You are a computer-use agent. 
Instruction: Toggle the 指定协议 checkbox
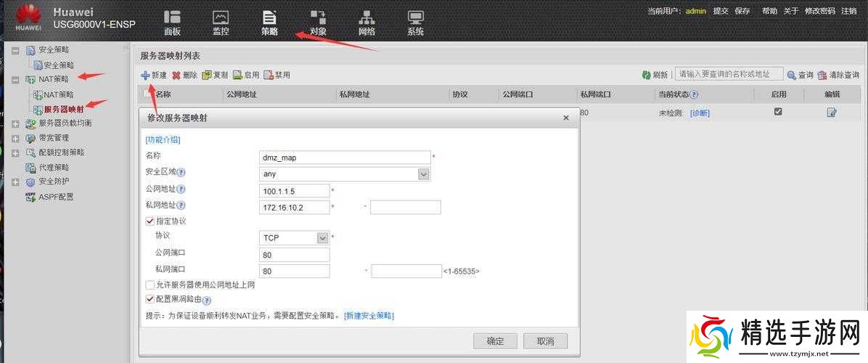pyautogui.click(x=150, y=221)
